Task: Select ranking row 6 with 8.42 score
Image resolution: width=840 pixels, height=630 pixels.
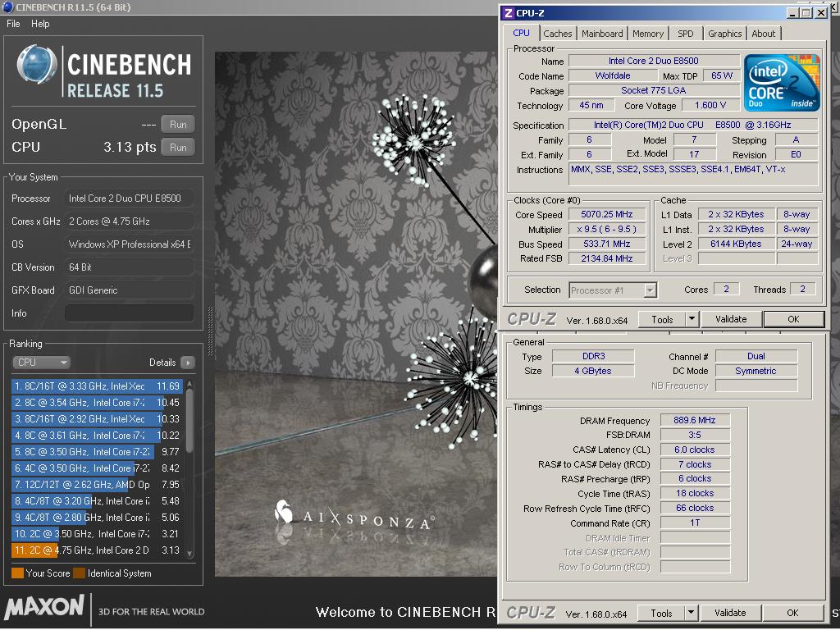Action: 97,468
